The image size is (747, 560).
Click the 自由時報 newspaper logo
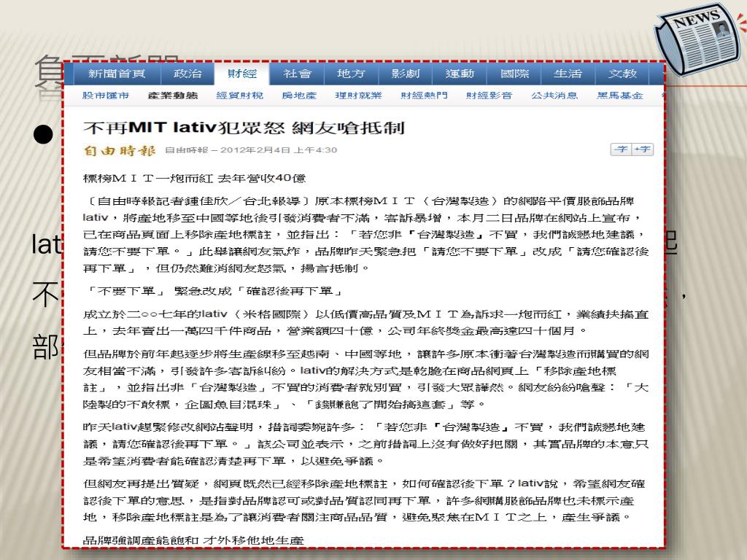120,150
